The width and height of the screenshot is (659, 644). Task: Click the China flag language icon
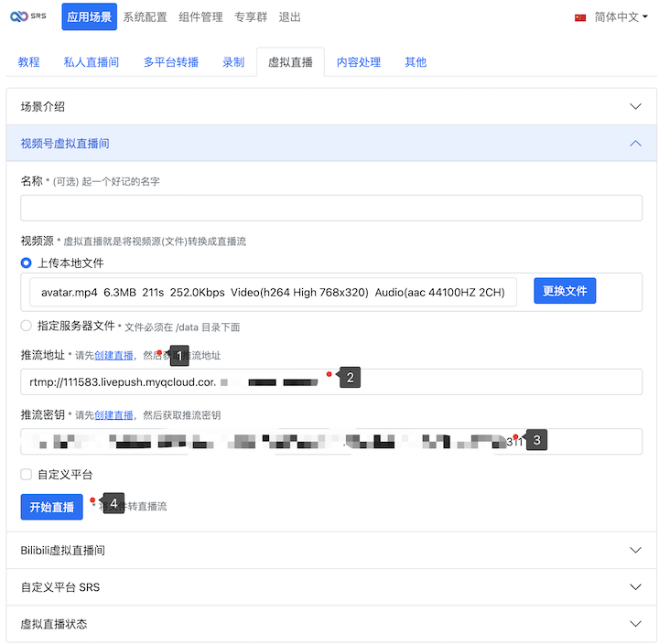[580, 17]
